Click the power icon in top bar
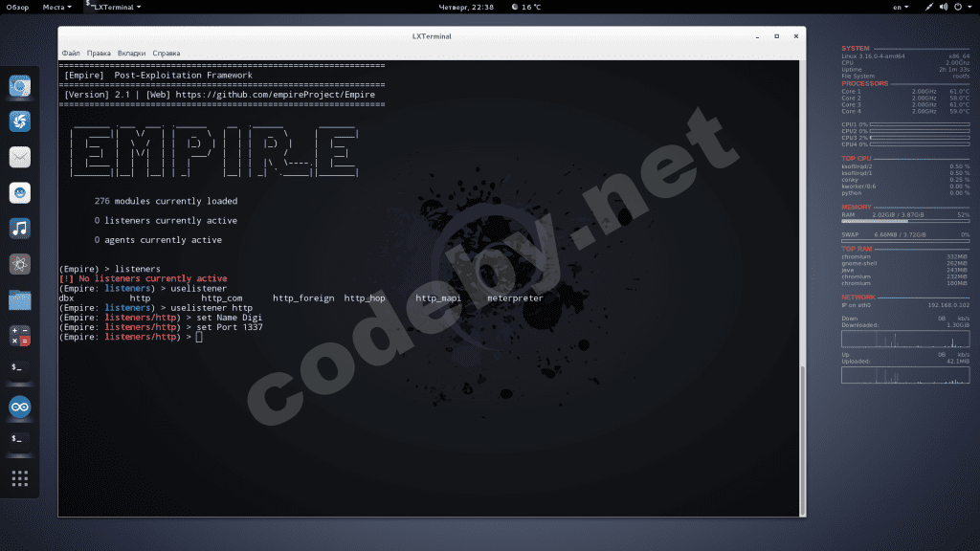The width and height of the screenshot is (980, 551). pos(958,7)
